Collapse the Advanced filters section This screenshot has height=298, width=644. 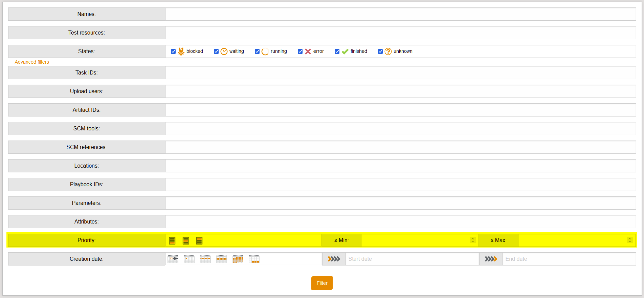[x=30, y=62]
